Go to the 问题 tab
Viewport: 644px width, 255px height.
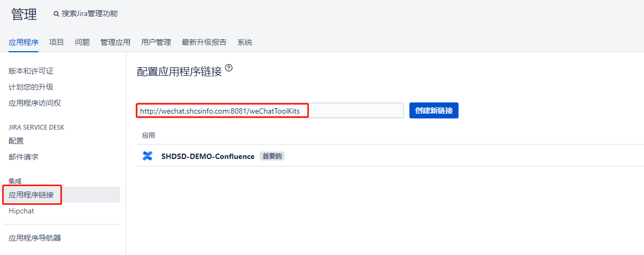(82, 42)
